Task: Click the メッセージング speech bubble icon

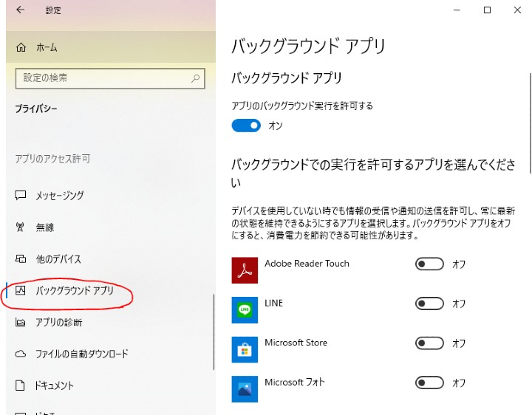Action: [x=21, y=195]
